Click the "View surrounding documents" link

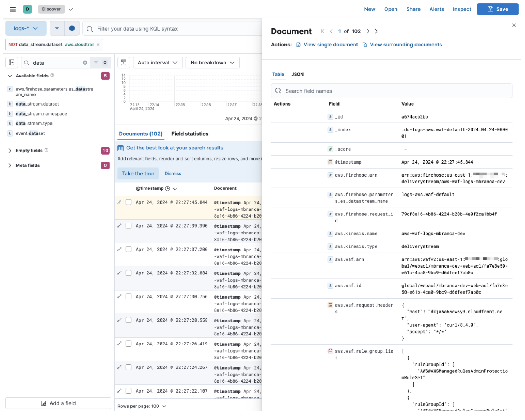[x=405, y=44]
